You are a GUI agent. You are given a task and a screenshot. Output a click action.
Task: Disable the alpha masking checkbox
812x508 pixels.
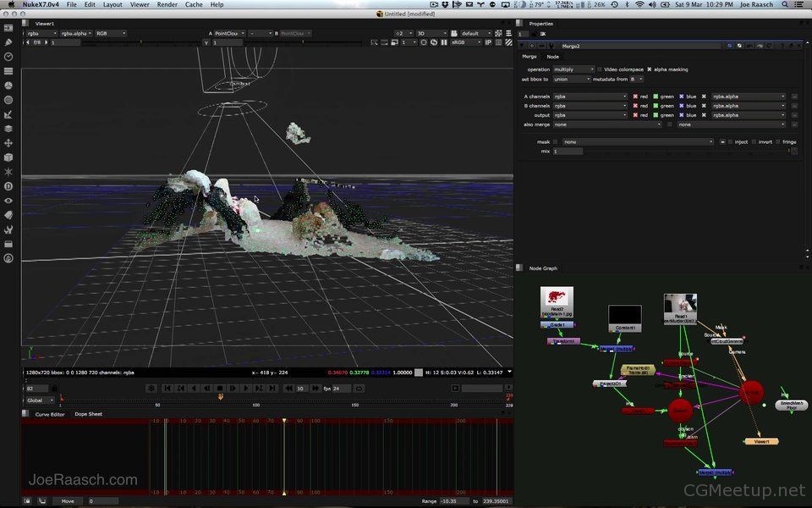tap(650, 69)
